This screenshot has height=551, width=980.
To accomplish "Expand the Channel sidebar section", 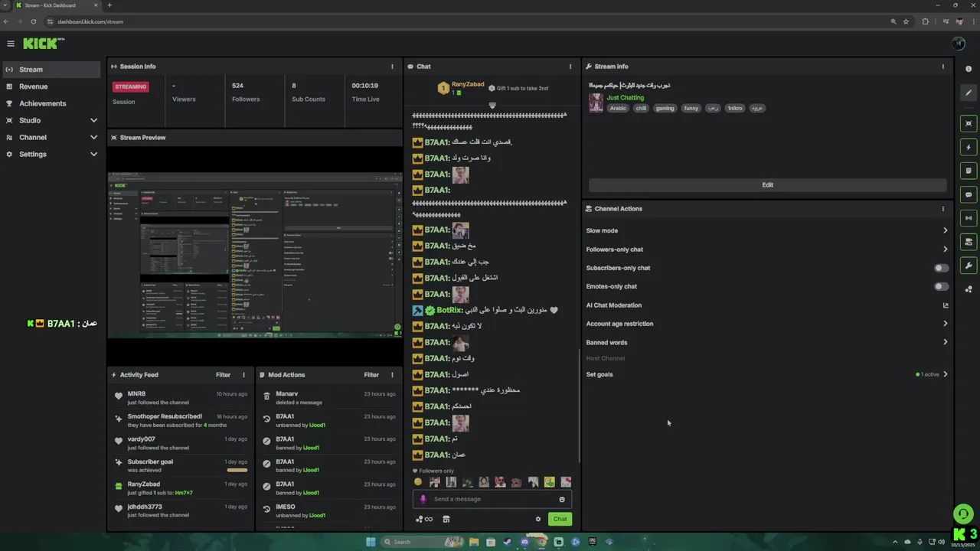I will [x=93, y=137].
